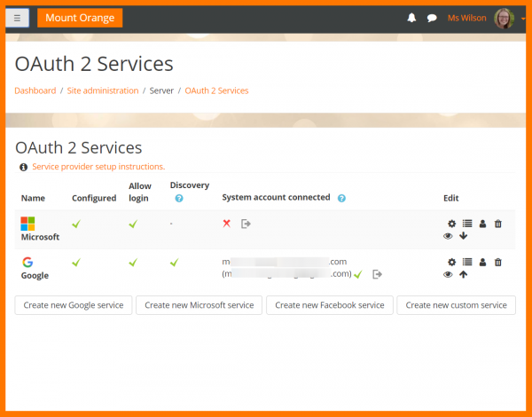Image resolution: width=532 pixels, height=417 pixels.
Task: Click Microsoft's red cross not-connected icon
Action: pyautogui.click(x=227, y=224)
